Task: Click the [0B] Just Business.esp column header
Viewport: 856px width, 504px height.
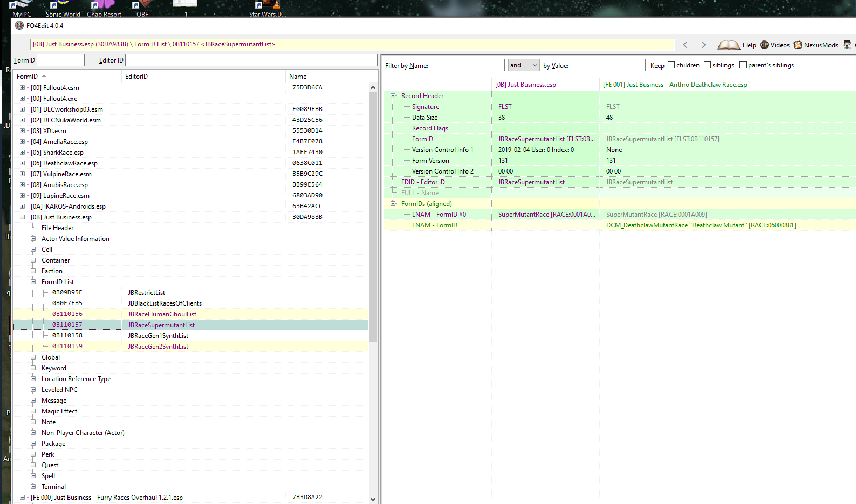Action: (x=545, y=85)
